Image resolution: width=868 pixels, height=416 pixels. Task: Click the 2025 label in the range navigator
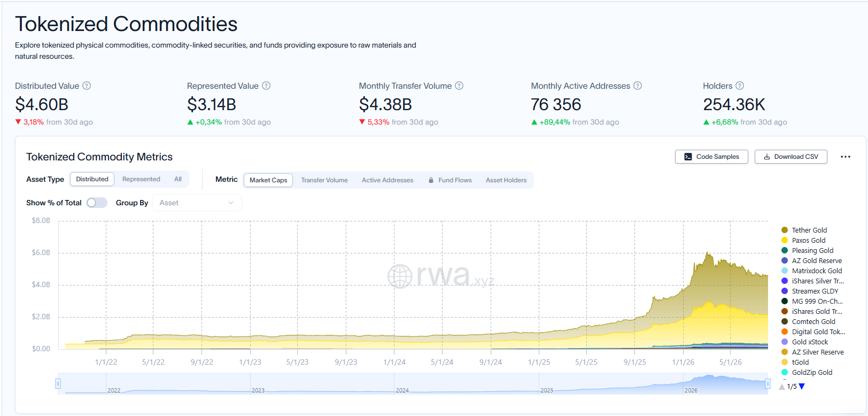(x=547, y=390)
